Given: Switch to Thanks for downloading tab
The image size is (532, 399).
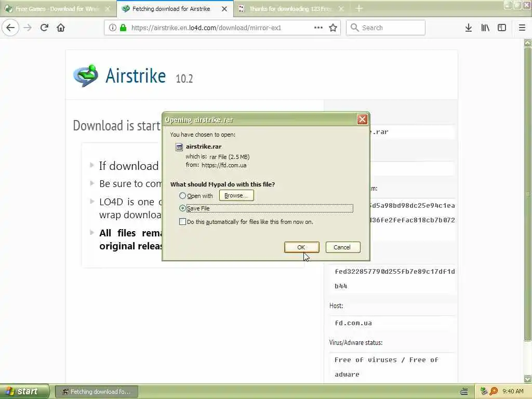Looking at the screenshot, I should (291, 9).
